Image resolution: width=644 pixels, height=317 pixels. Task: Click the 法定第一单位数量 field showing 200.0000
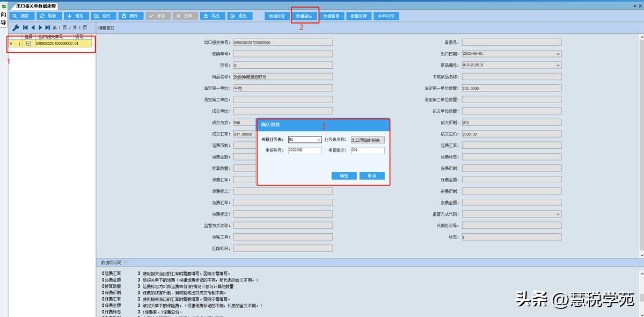coord(511,88)
